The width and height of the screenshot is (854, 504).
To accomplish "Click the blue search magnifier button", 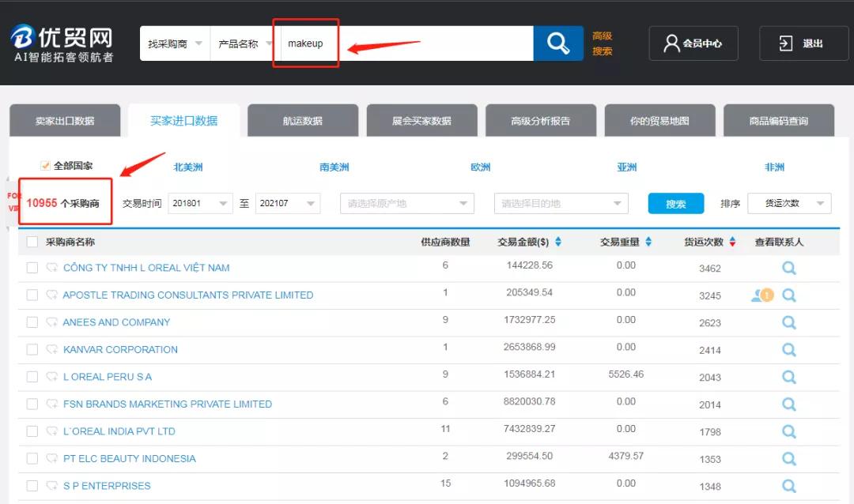I will pos(558,43).
